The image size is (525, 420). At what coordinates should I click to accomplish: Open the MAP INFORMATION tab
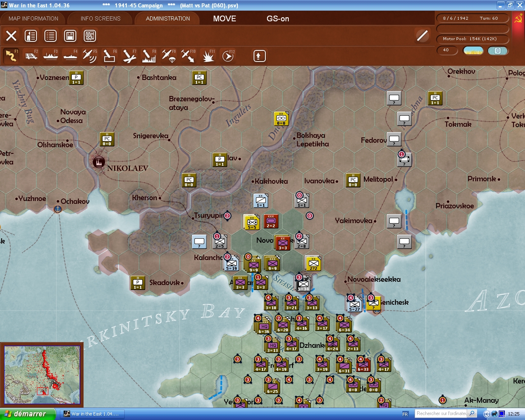click(x=33, y=18)
